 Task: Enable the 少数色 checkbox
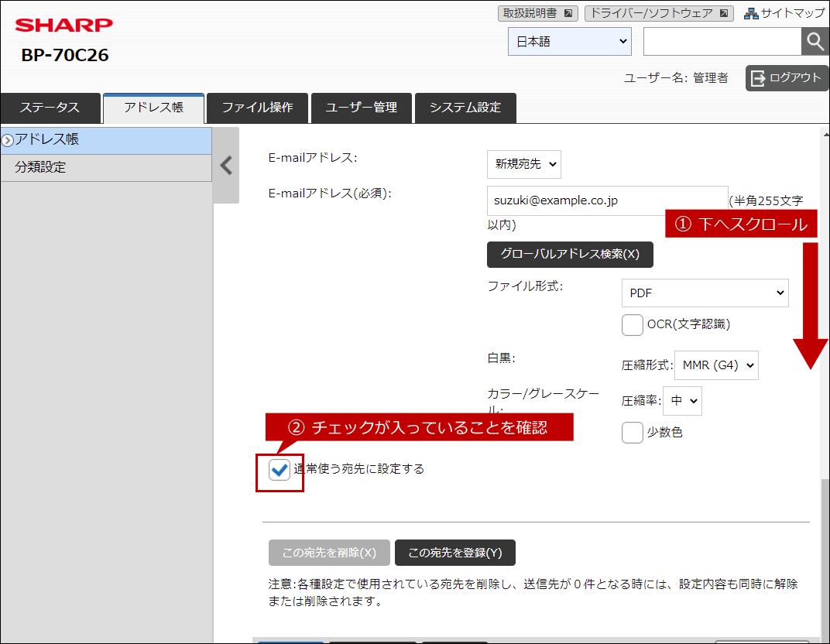pyautogui.click(x=633, y=433)
